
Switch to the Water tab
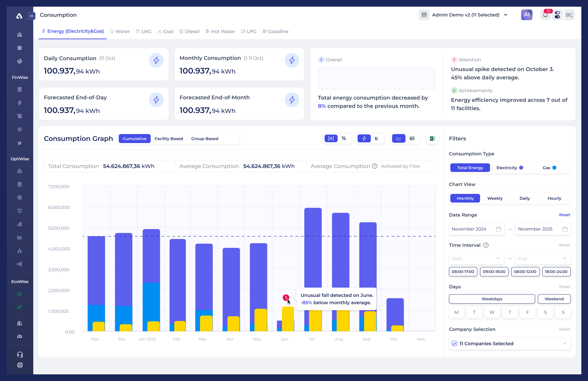pos(120,32)
